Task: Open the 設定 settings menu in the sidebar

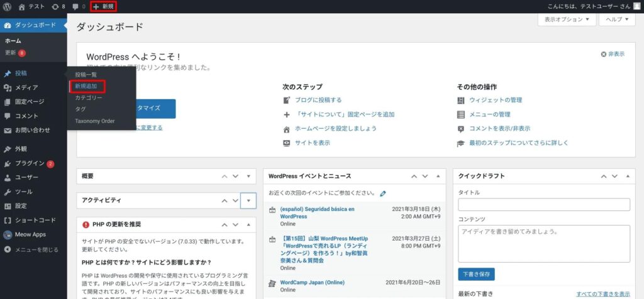Action: (21, 205)
